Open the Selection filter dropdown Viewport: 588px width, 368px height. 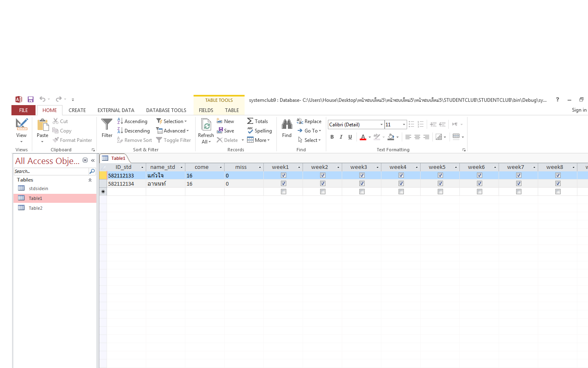tap(172, 121)
